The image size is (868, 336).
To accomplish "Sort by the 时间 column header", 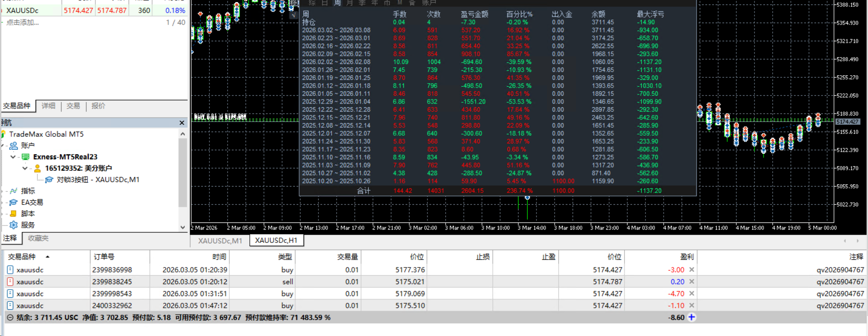I will [x=189, y=257].
